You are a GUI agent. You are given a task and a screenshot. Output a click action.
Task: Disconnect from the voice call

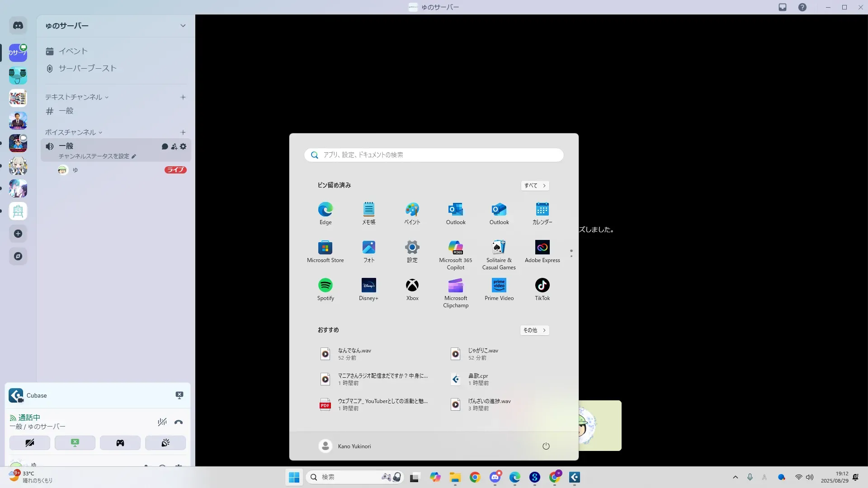point(179,422)
